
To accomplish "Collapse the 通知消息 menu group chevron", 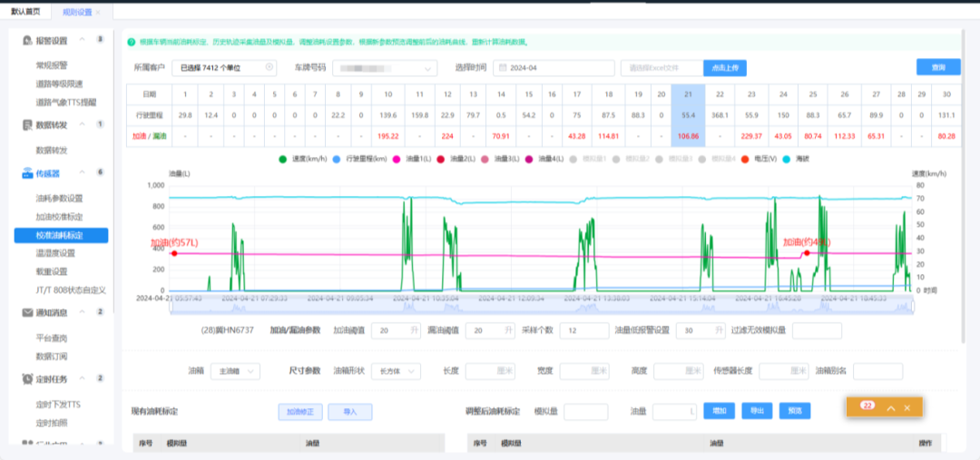I will [82, 312].
